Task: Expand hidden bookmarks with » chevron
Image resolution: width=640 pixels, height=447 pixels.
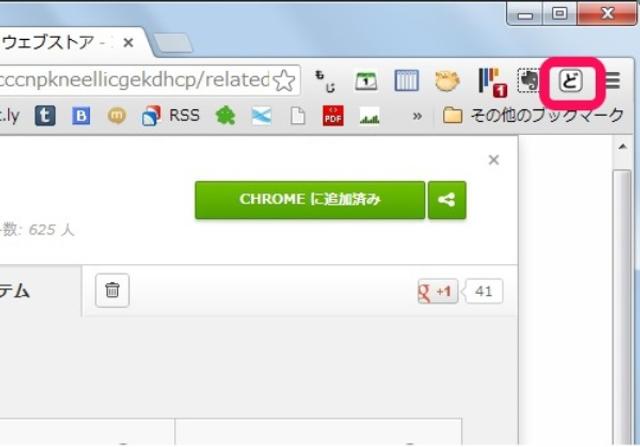Action: click(417, 116)
